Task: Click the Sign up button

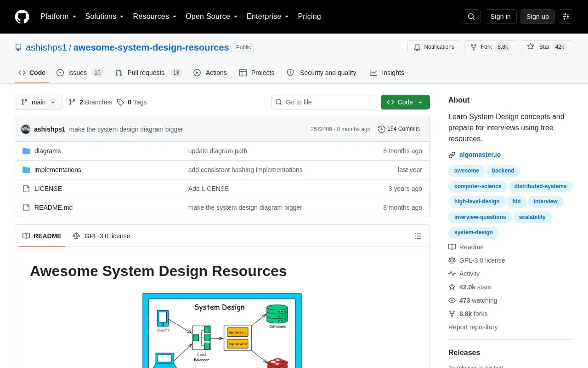Action: [537, 17]
